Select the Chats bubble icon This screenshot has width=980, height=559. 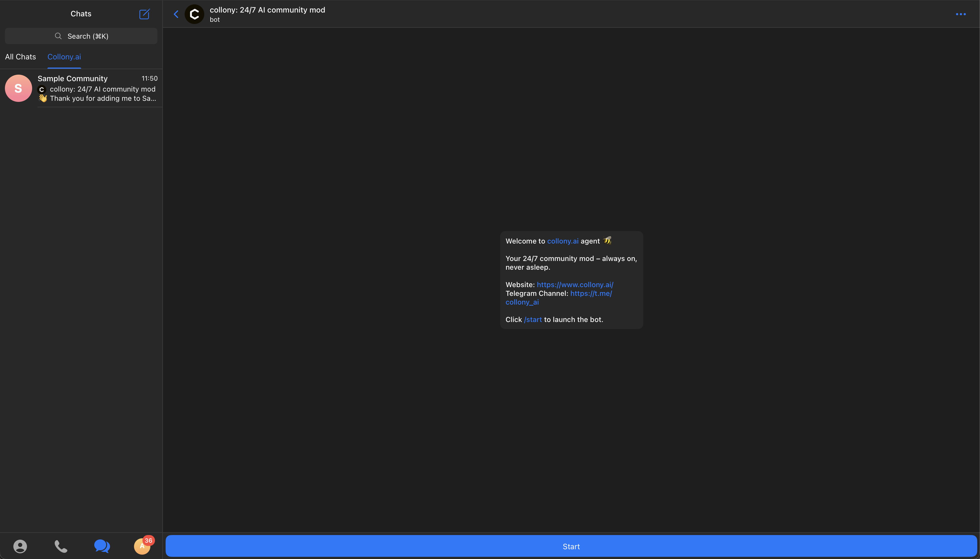pyautogui.click(x=102, y=546)
